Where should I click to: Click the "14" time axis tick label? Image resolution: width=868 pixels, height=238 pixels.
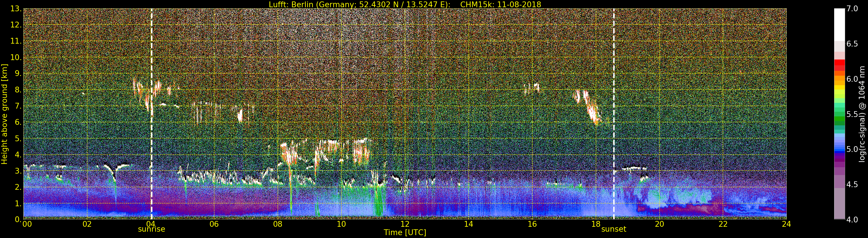pyautogui.click(x=469, y=224)
